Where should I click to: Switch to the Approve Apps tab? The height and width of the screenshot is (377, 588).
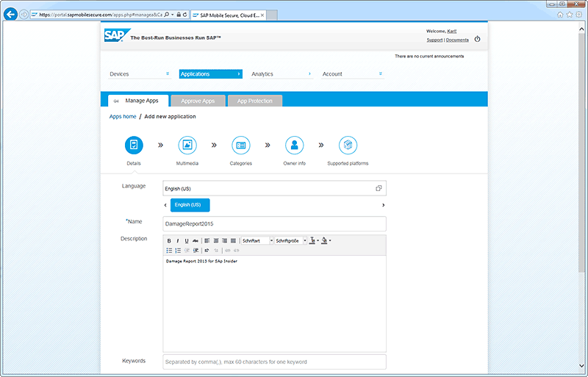(198, 101)
